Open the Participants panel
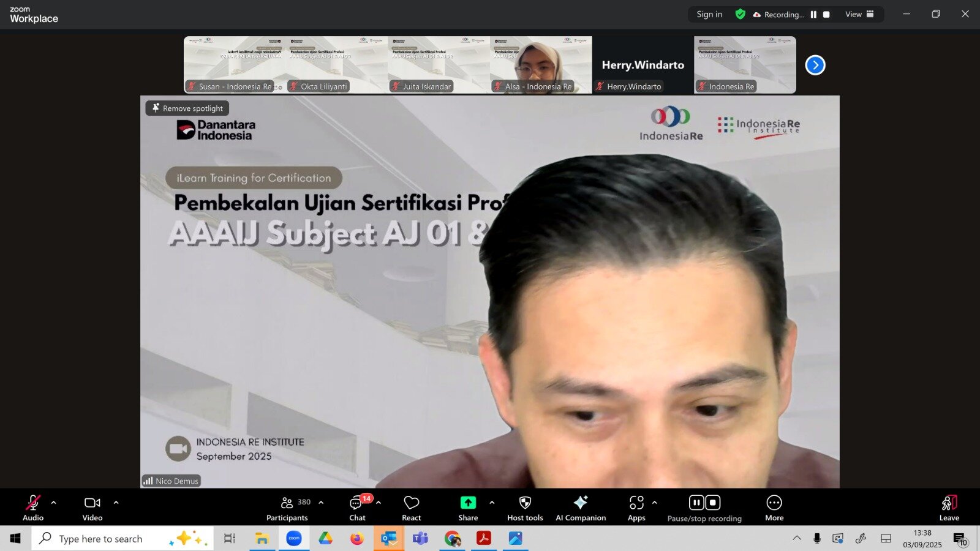This screenshot has width=980, height=551. click(x=287, y=507)
